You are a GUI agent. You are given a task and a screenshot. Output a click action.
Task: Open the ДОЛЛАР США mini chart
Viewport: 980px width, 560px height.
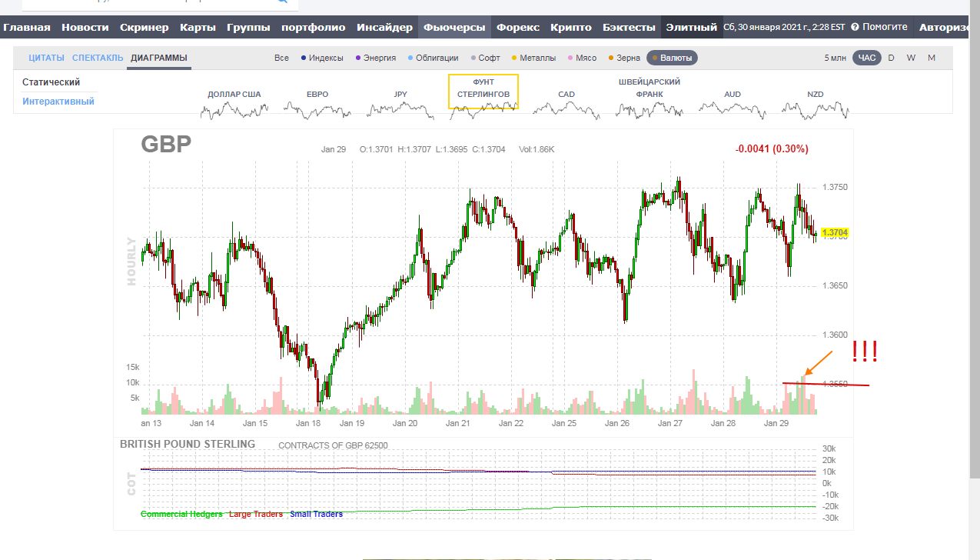pyautogui.click(x=234, y=104)
